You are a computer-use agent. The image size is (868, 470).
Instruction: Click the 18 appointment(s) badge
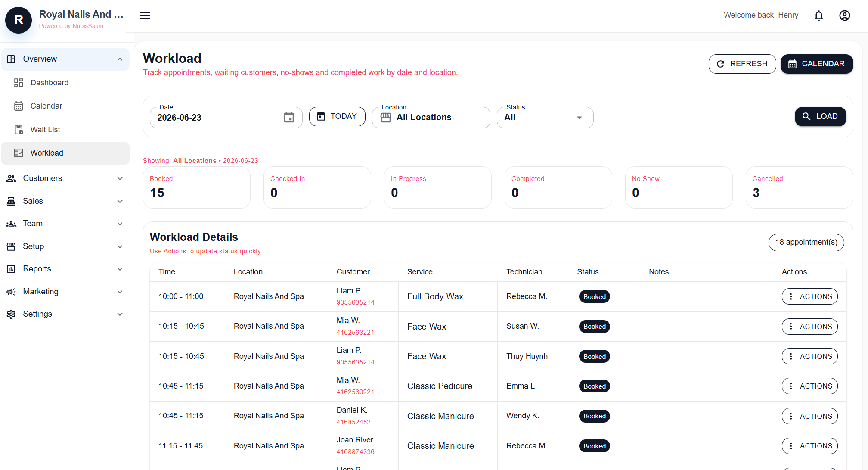tap(806, 242)
